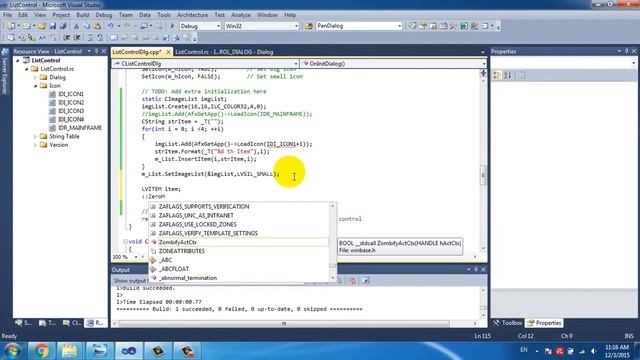Click the system clock in taskbar
640x360 pixels.
617,351
